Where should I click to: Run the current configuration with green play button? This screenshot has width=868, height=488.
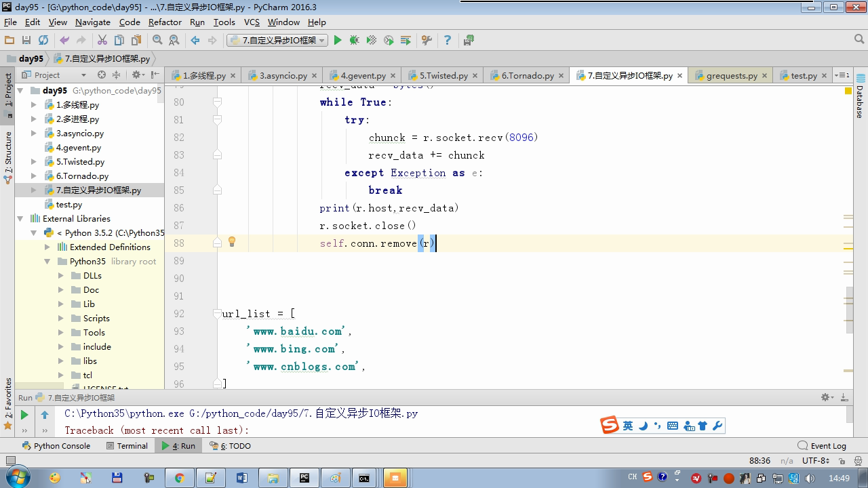(x=337, y=41)
